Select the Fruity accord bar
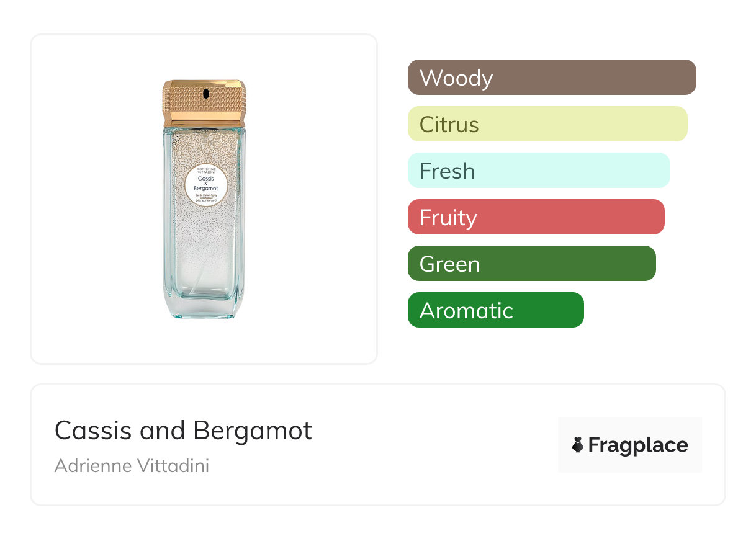756x536 pixels. (x=536, y=217)
